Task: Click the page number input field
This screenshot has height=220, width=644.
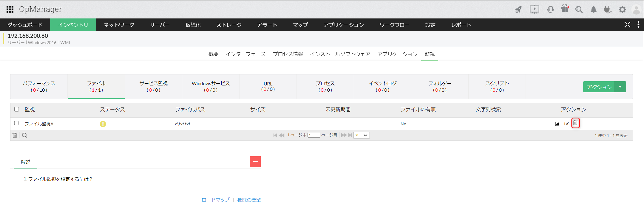Action: coord(314,135)
